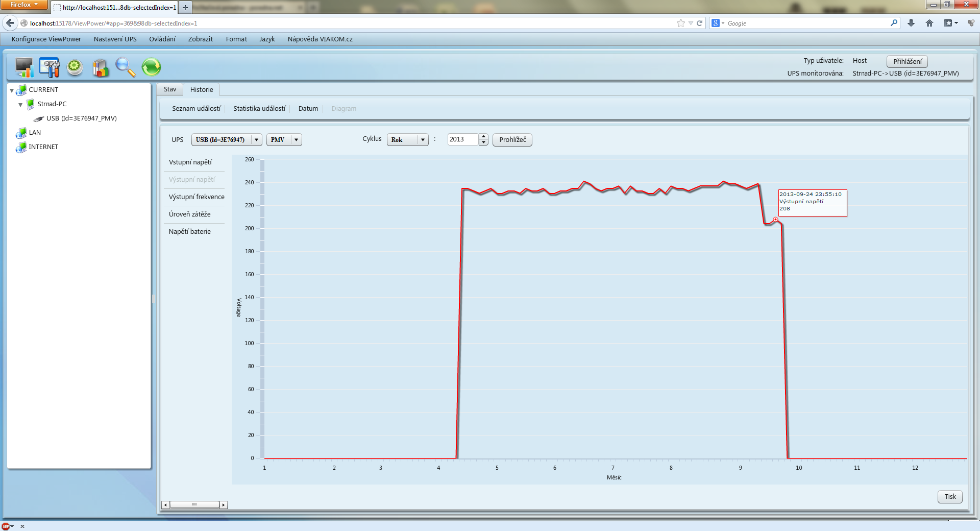Click the horizontal scrollbar thumb under chart list
The image size is (980, 531).
194,505
